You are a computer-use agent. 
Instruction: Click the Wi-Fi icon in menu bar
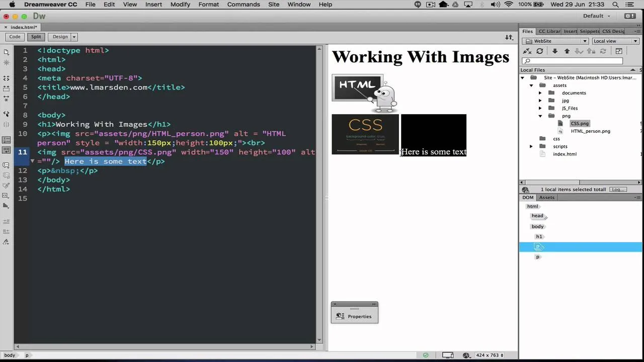[508, 4]
